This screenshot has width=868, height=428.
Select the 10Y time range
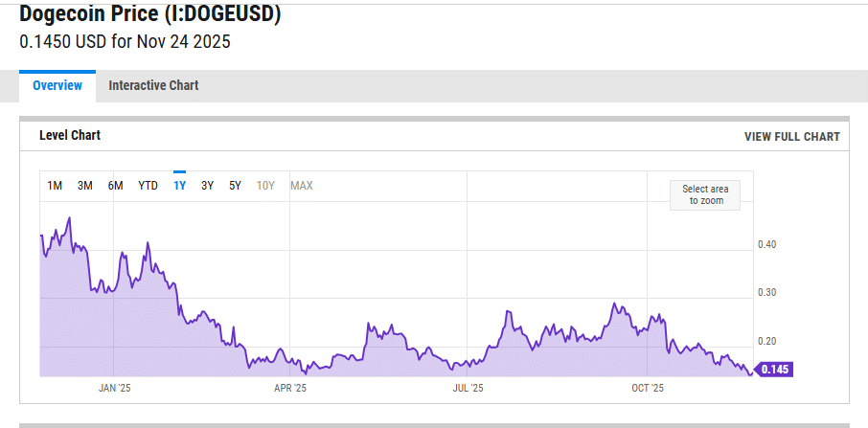click(x=265, y=186)
